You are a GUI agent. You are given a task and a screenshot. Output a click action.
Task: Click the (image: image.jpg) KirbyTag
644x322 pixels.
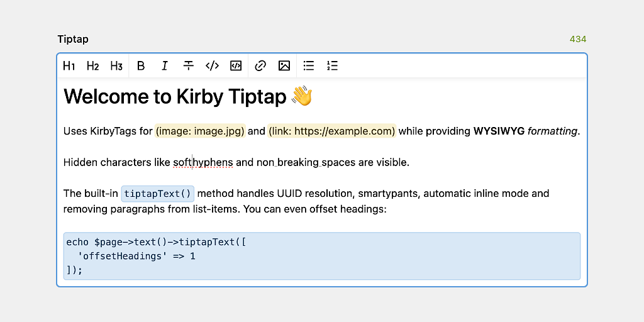200,131
